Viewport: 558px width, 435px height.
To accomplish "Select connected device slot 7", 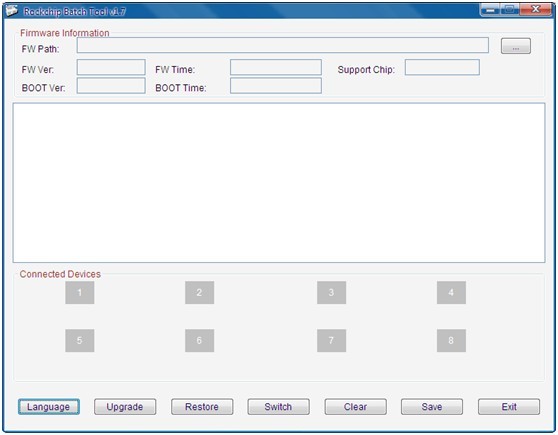I will point(331,341).
